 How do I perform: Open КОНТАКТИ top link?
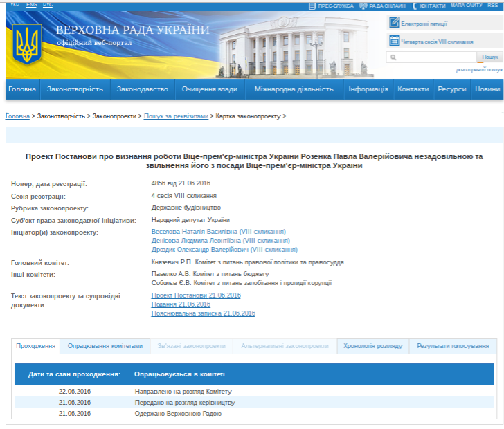[x=432, y=6]
